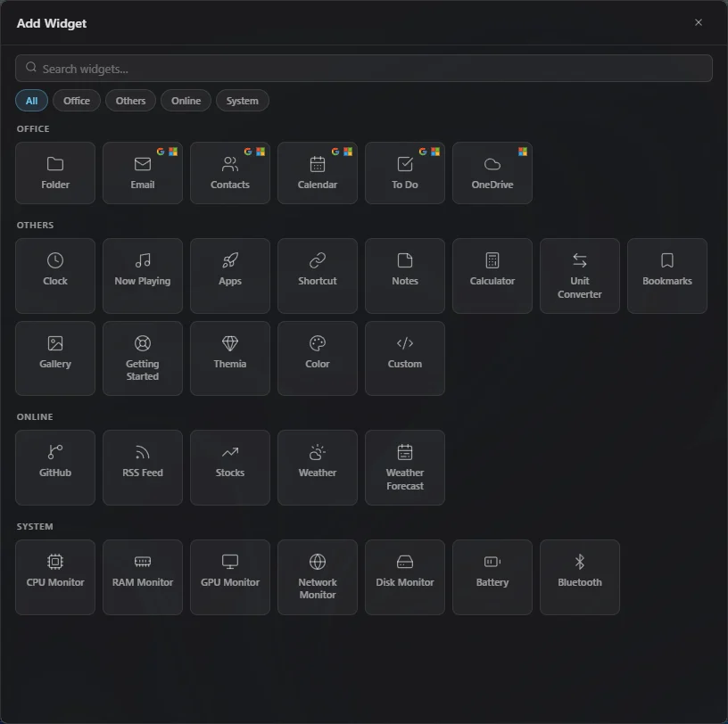Add the Network Monitor widget
The width and height of the screenshot is (728, 724).
[318, 577]
